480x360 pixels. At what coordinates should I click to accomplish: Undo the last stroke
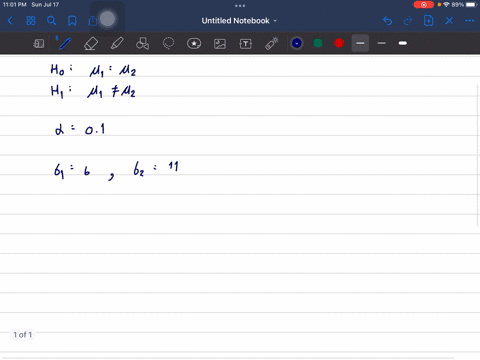pos(387,21)
